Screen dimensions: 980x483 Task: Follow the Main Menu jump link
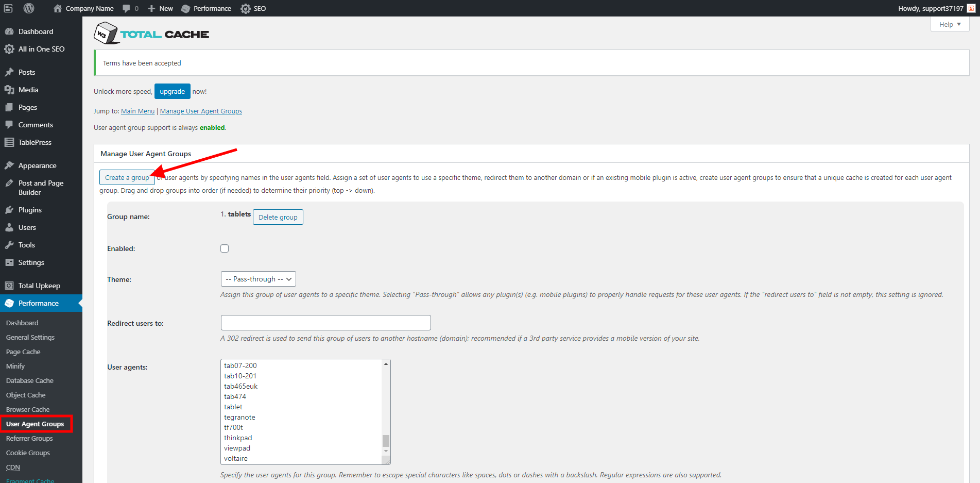pos(137,111)
